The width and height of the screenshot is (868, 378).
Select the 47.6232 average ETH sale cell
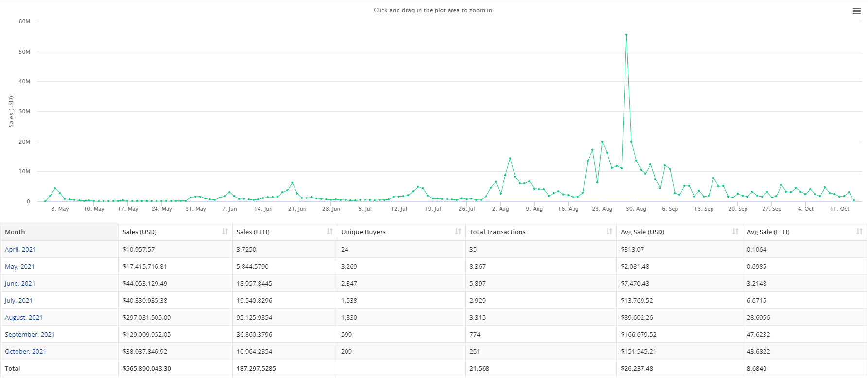click(x=805, y=334)
